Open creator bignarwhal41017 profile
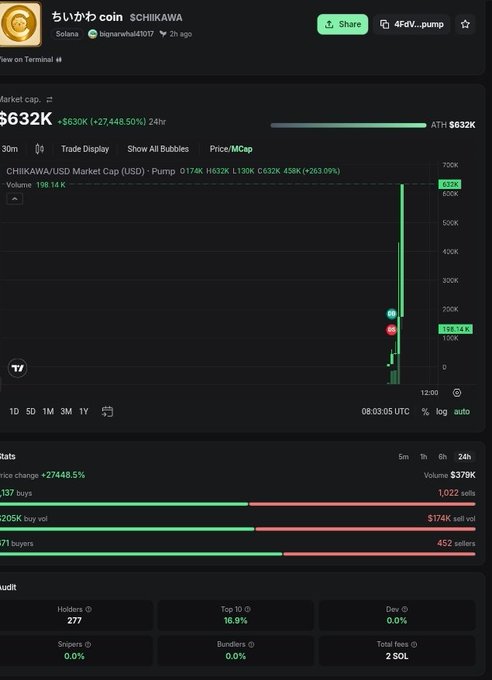The height and width of the screenshot is (680, 492). 126,34
